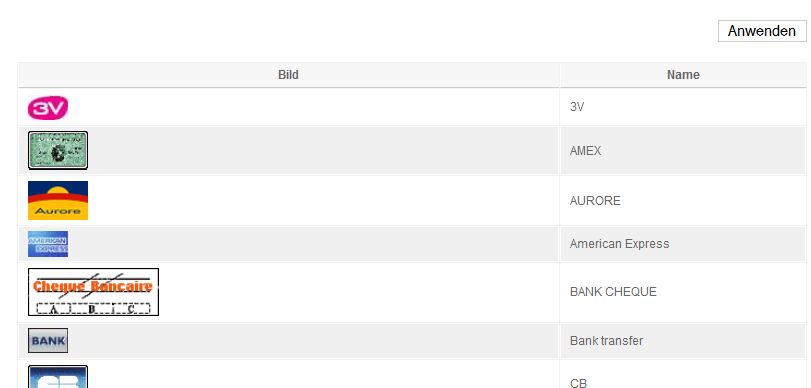This screenshot has height=388, width=811.
Task: Select the CB card logo
Action: click(x=58, y=377)
